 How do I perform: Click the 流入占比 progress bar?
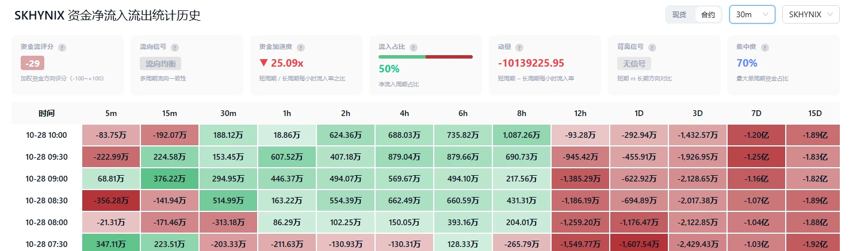pyautogui.click(x=425, y=57)
